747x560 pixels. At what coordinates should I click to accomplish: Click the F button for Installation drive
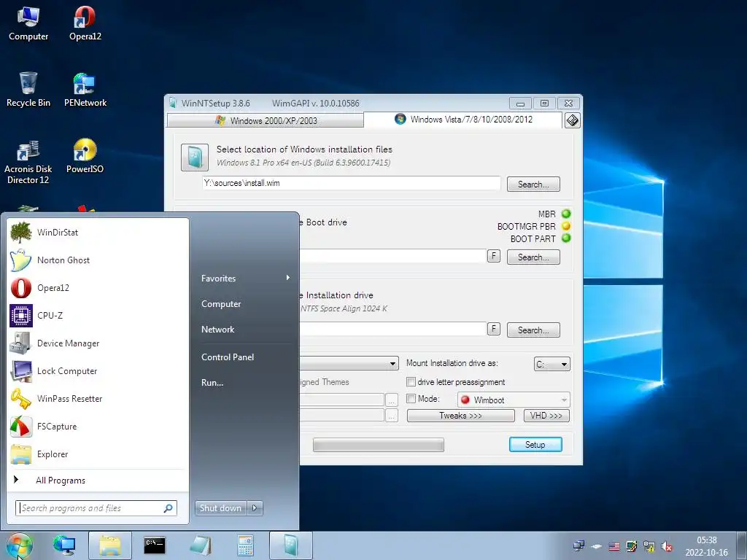click(494, 329)
